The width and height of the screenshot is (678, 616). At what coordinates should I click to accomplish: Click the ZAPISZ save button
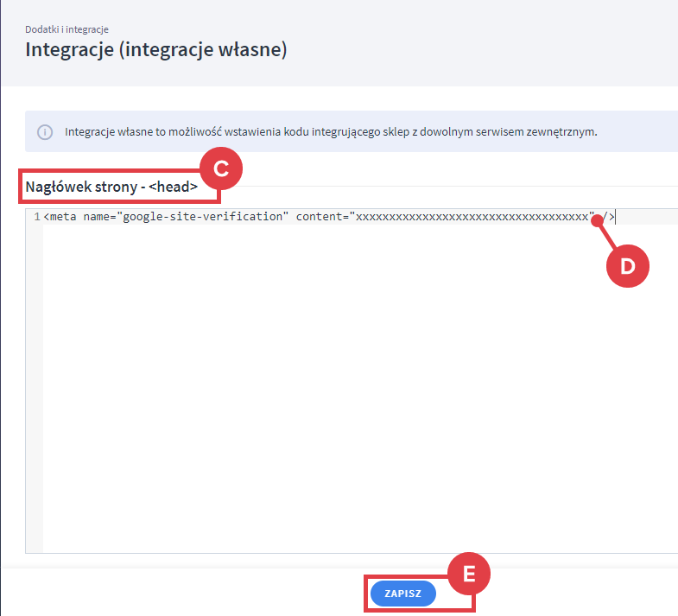coord(402,594)
